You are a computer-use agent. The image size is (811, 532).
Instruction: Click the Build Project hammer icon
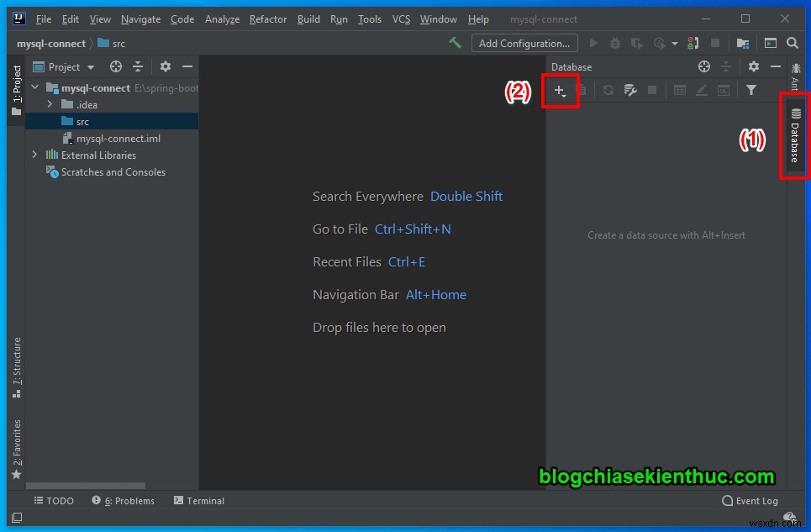coord(456,43)
